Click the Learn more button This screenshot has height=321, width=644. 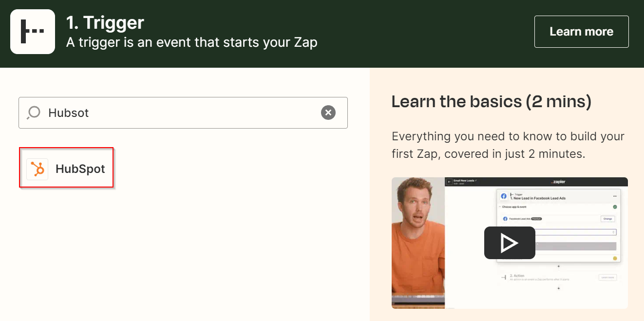581,32
